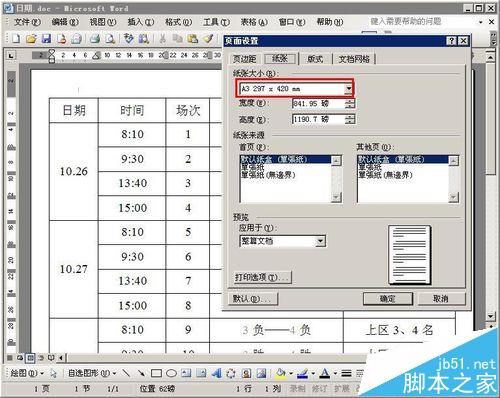Select 单张纸(无边界) in the other pages list

(385, 175)
